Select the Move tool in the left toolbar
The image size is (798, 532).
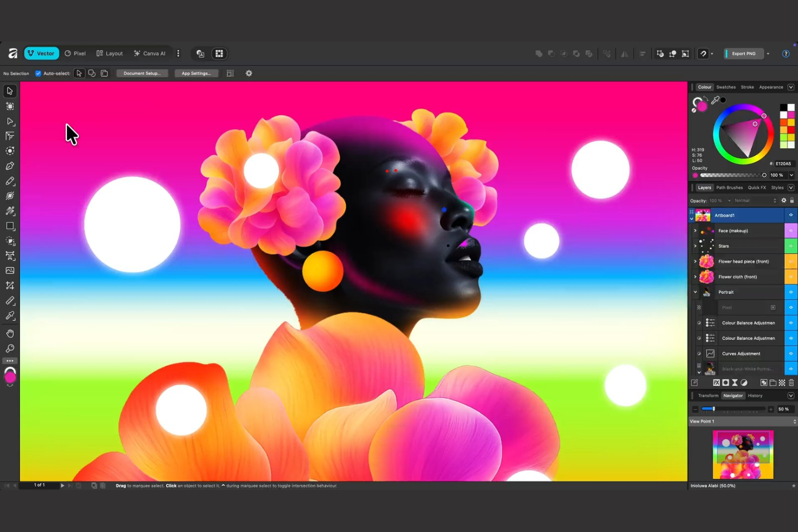[10, 91]
